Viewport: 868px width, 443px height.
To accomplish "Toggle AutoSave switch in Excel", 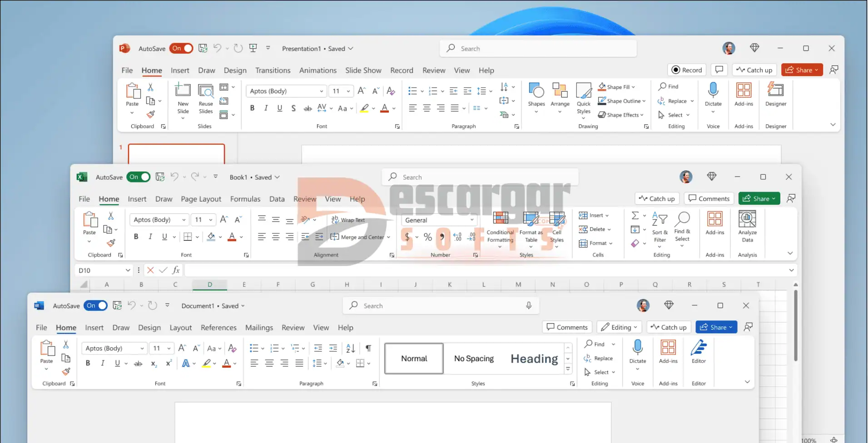I will click(139, 177).
